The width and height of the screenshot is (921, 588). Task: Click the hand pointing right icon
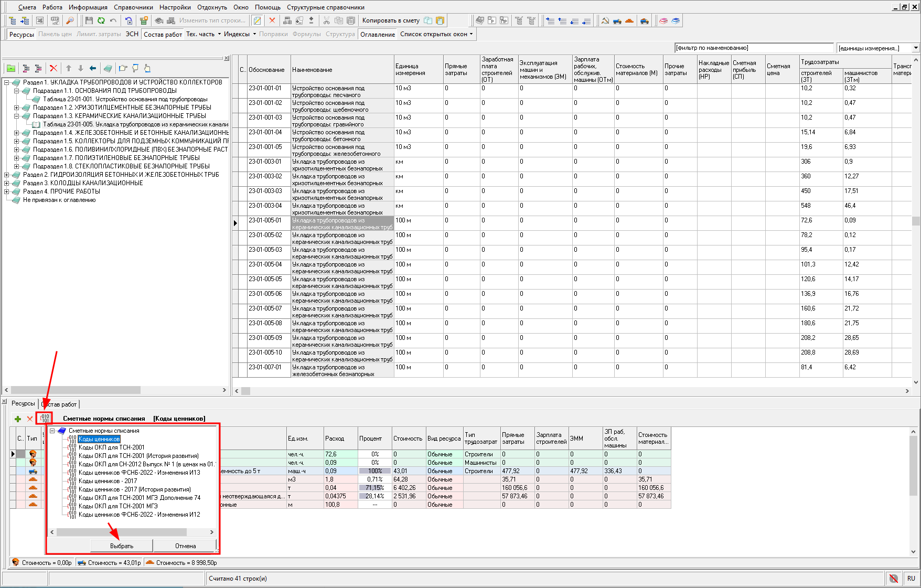coord(123,68)
